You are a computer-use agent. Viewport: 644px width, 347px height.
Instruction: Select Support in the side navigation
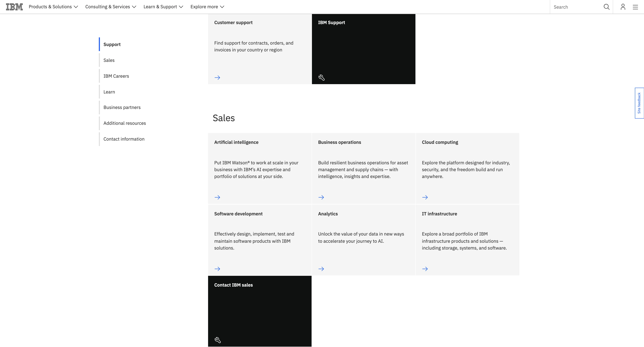point(112,44)
